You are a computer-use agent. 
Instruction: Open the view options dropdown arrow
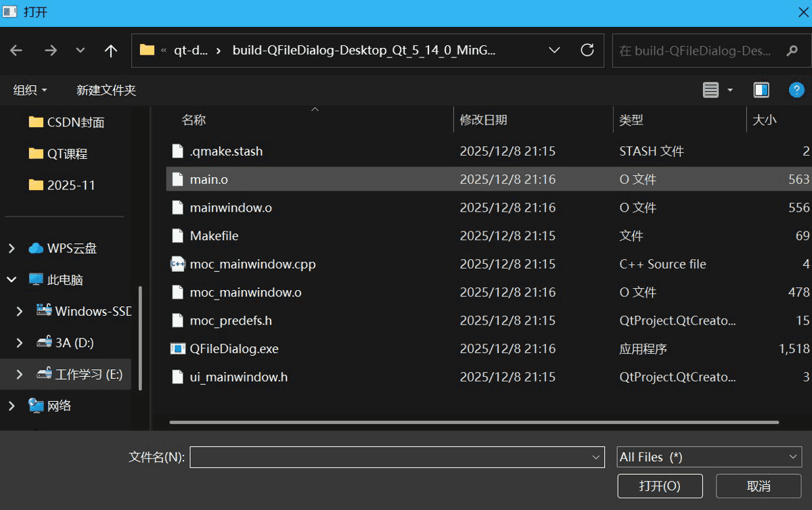pyautogui.click(x=730, y=90)
